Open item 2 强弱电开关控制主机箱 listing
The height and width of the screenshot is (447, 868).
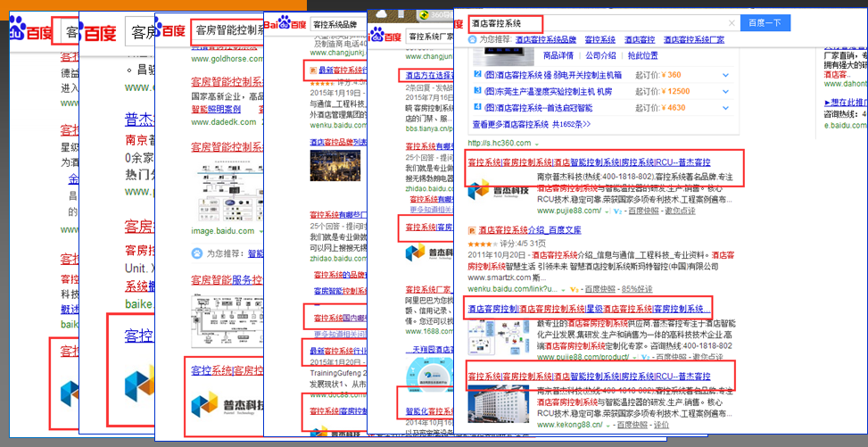tap(553, 75)
